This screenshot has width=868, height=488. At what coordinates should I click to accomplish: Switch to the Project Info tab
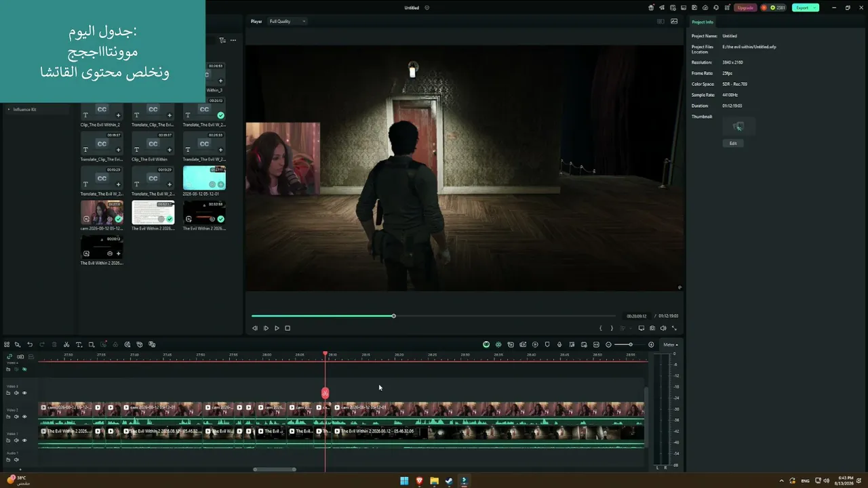pos(703,22)
